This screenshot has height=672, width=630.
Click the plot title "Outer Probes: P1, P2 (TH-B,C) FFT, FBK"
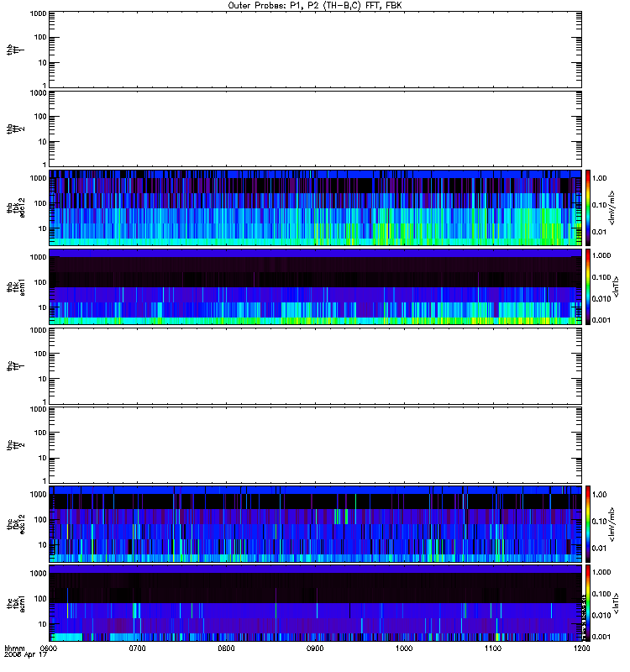click(x=315, y=6)
